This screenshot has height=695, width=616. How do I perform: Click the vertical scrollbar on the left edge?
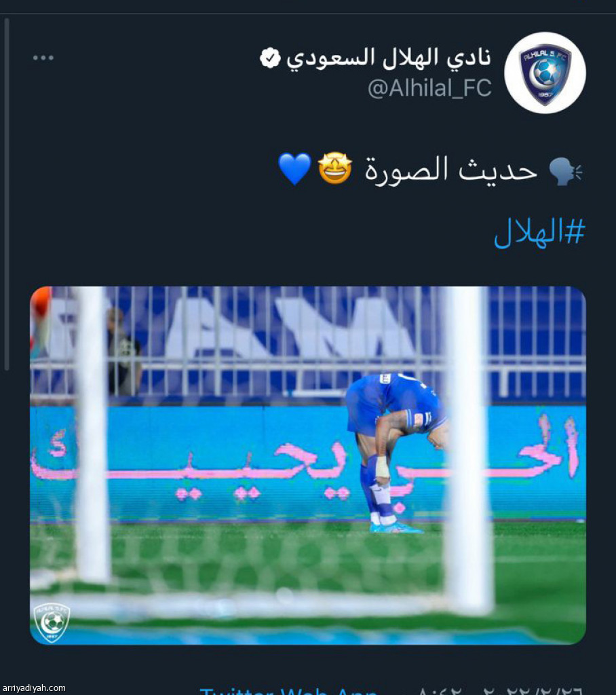pyautogui.click(x=6, y=194)
